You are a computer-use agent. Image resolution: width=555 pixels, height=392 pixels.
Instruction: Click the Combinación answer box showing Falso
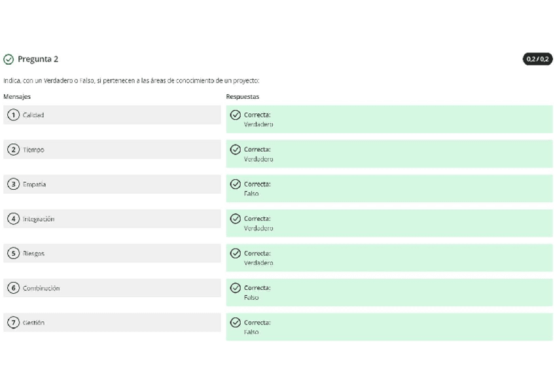389,293
